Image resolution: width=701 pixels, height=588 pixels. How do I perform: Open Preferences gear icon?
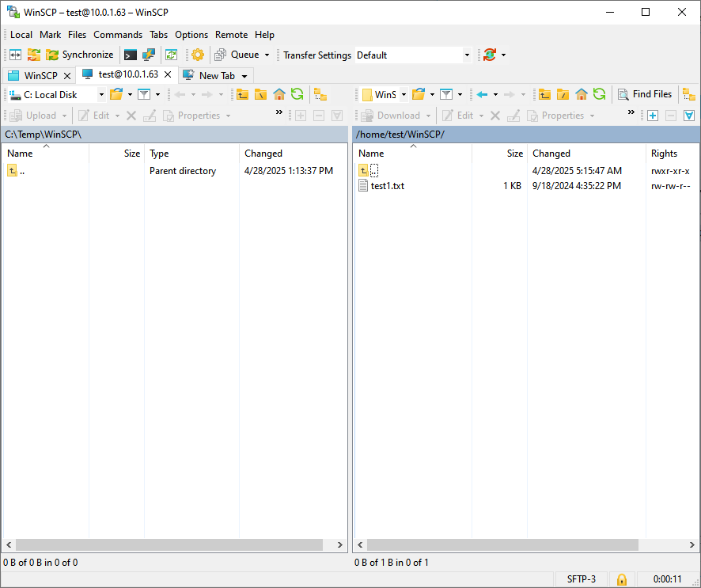(198, 55)
